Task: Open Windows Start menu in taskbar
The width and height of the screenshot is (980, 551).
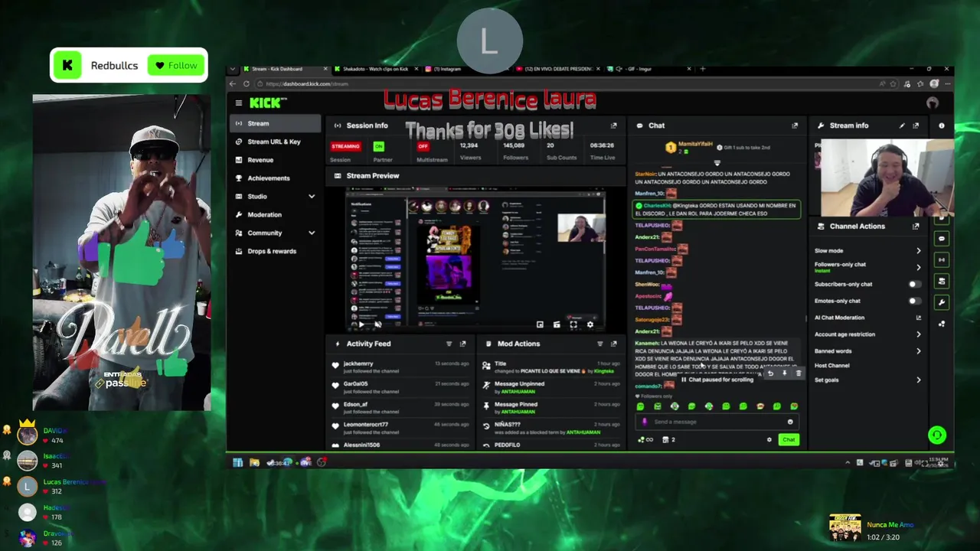Action: pos(237,462)
